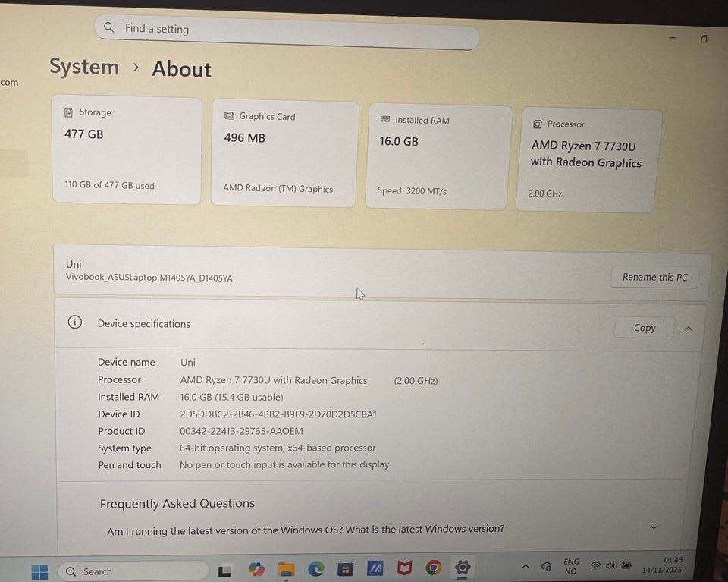This screenshot has width=728, height=582.
Task: Open the Graphics Card info card
Action: pos(284,154)
